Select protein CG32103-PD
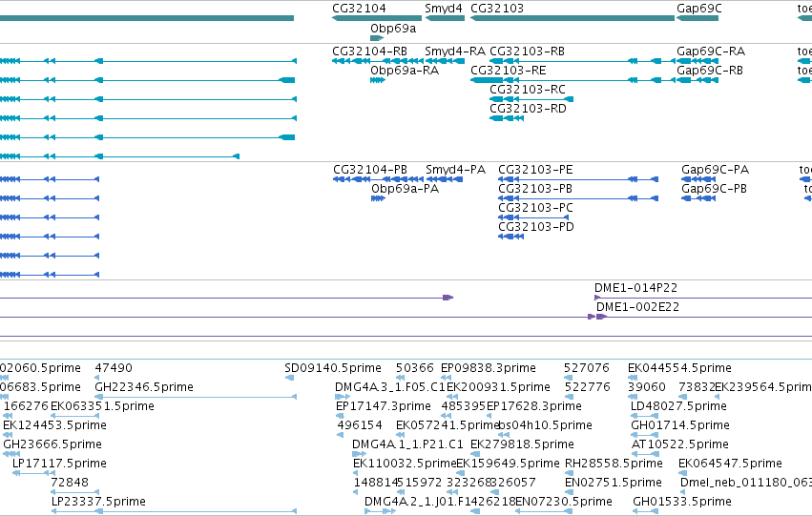The width and height of the screenshot is (812, 516). point(536,227)
